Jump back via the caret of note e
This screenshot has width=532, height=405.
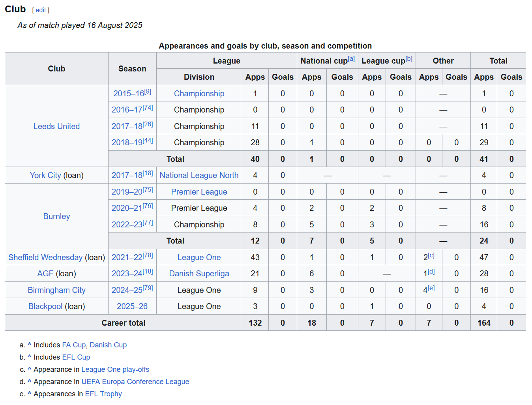[29, 394]
